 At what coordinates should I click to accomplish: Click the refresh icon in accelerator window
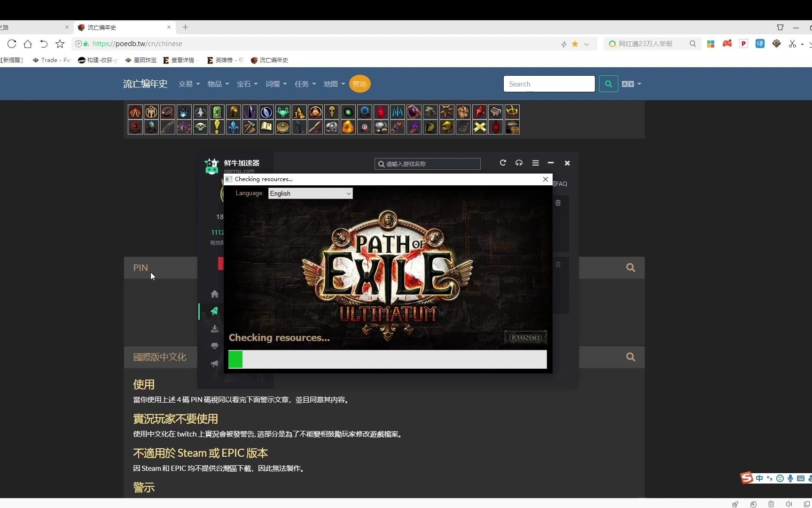(503, 163)
